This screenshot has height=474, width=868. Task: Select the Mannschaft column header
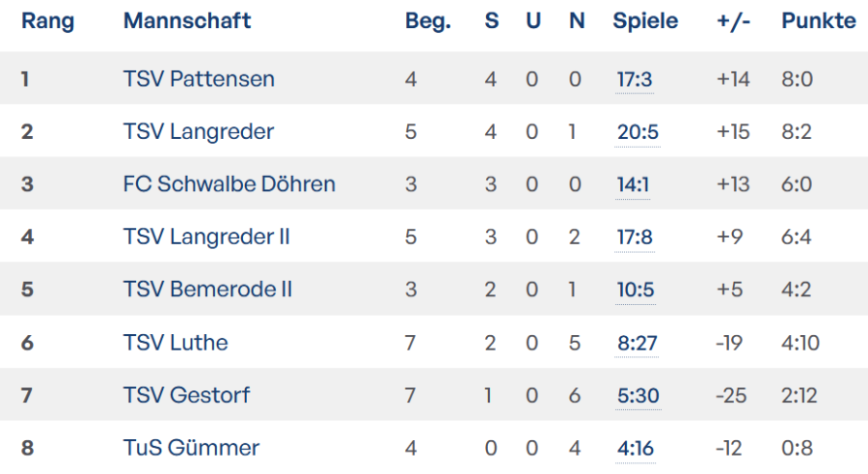click(x=187, y=21)
